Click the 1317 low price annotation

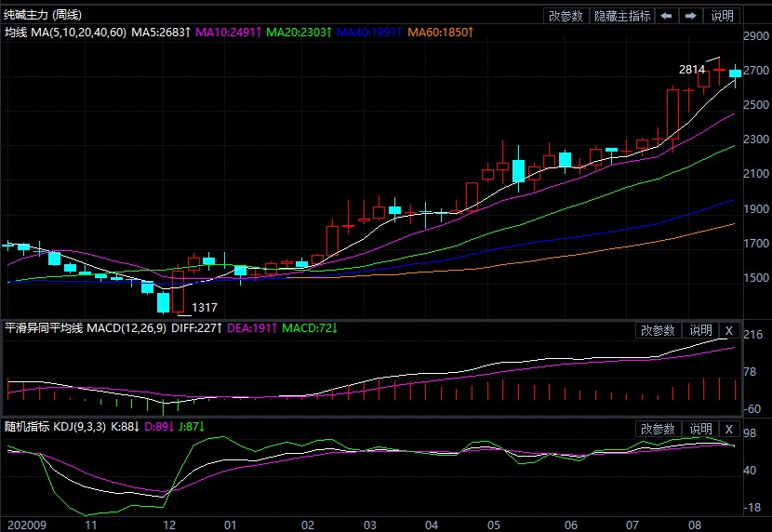(205, 308)
